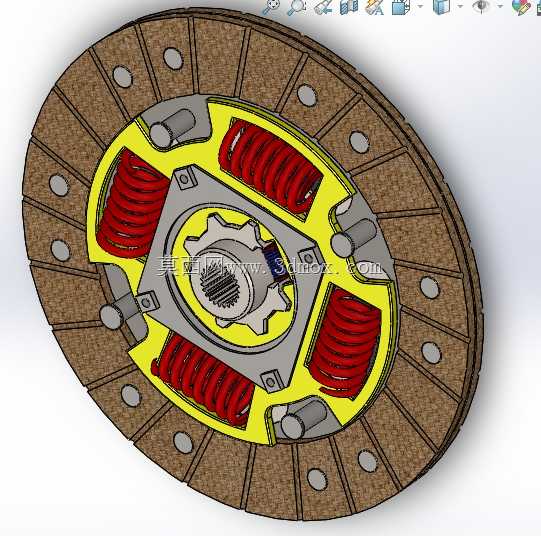541x536 pixels.
Task: Open the Dynamic Annotation Views tool
Action: pyautogui.click(x=375, y=7)
